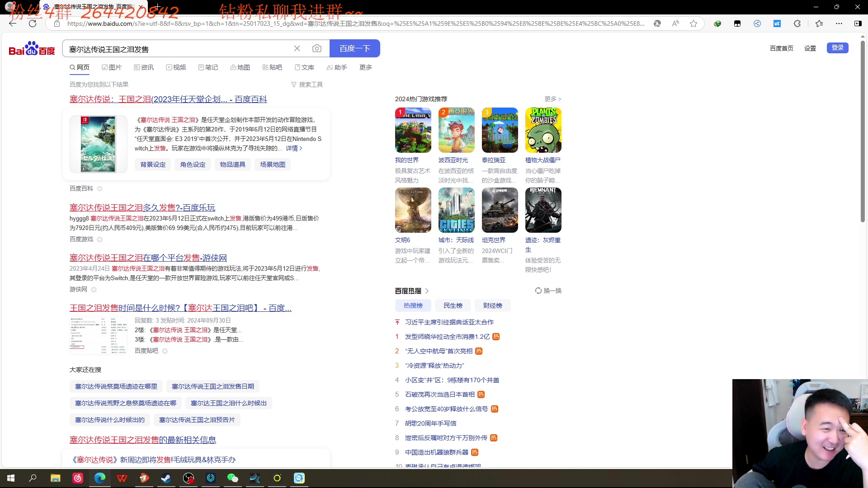Open 设置 link at top right
868x488 pixels.
tap(810, 48)
